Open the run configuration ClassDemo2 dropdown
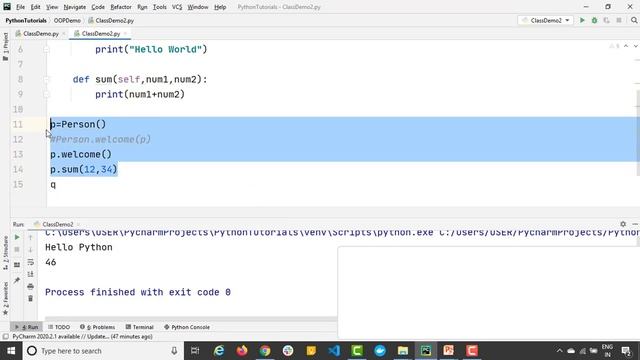640x360 pixels. pos(546,20)
